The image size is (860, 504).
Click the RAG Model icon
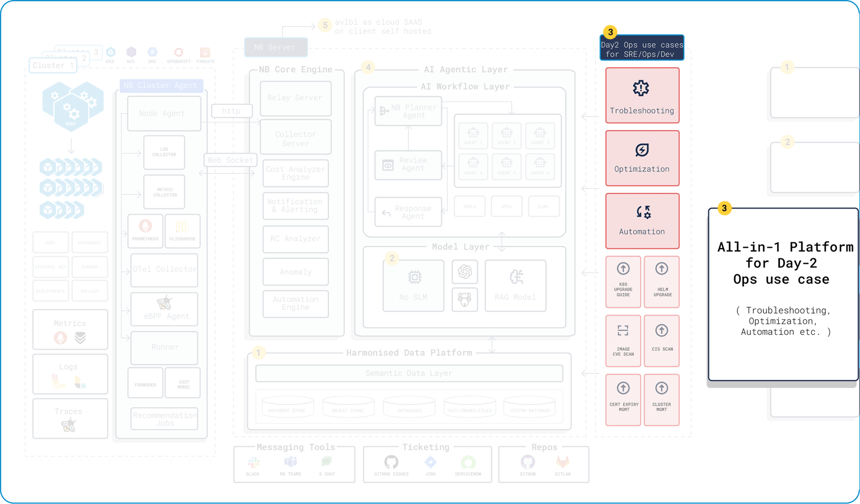point(516,277)
